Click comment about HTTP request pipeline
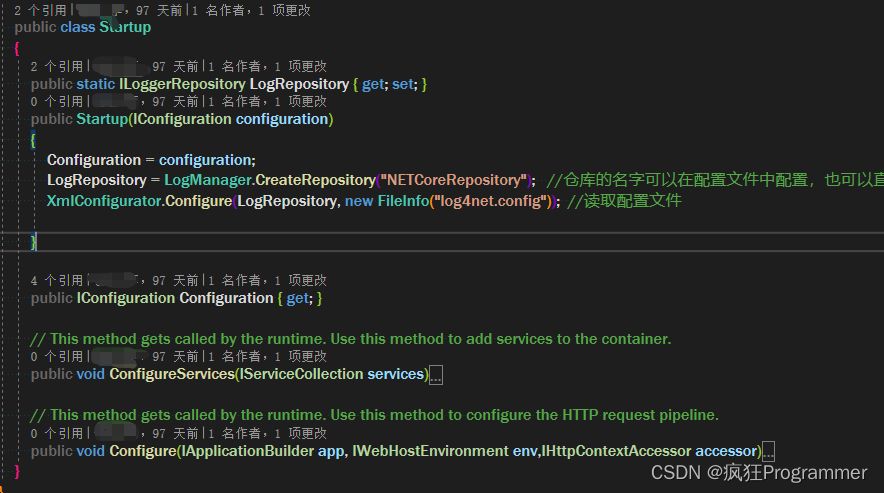The image size is (884, 493). (374, 415)
